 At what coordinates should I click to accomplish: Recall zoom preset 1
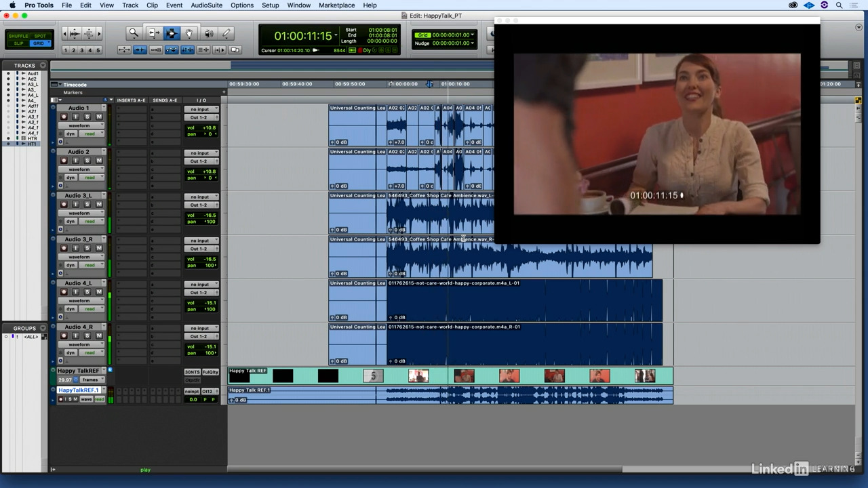(66, 50)
